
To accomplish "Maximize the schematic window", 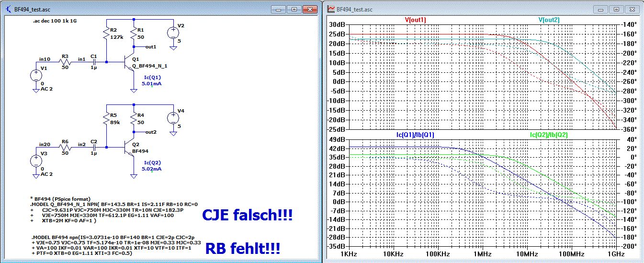I will coord(294,9).
